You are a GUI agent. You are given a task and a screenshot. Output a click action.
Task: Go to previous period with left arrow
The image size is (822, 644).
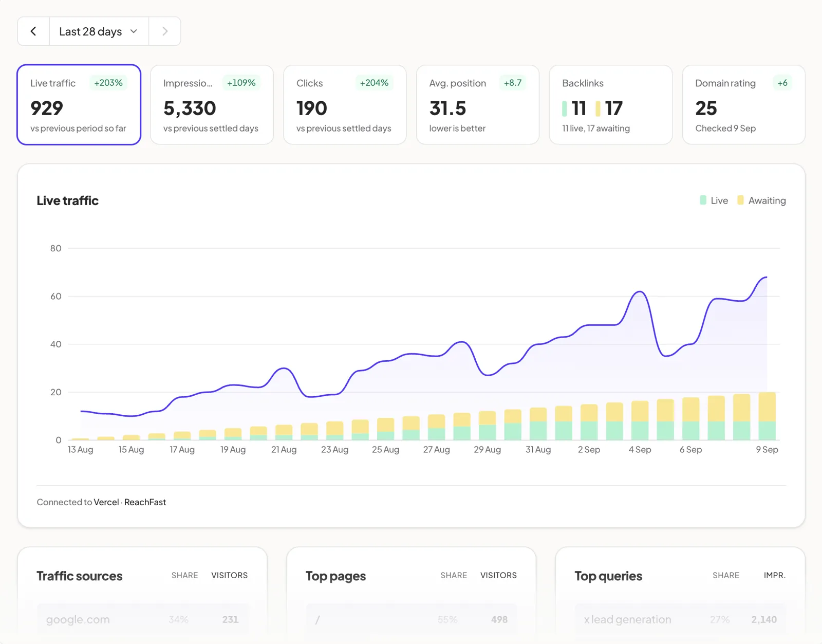[x=33, y=31]
